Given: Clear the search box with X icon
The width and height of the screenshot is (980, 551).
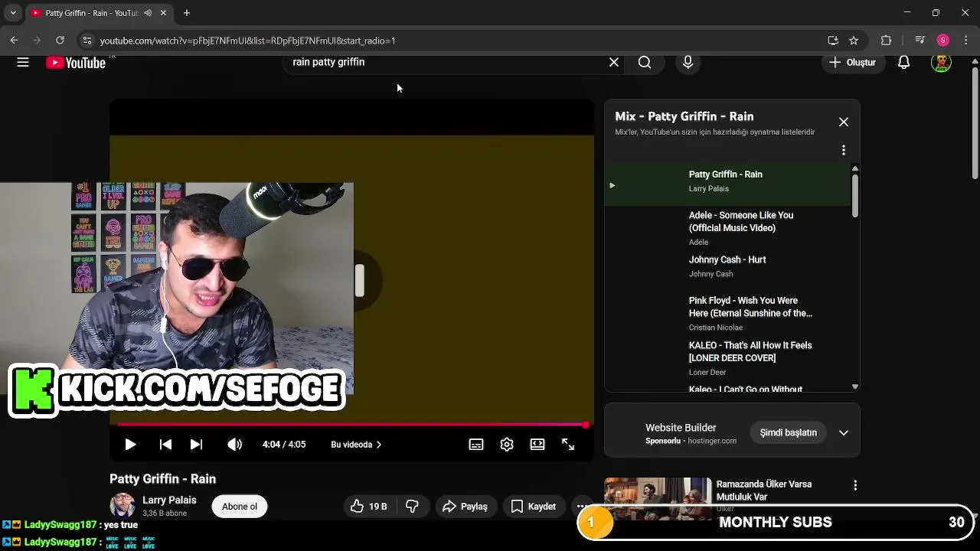Looking at the screenshot, I should (614, 63).
